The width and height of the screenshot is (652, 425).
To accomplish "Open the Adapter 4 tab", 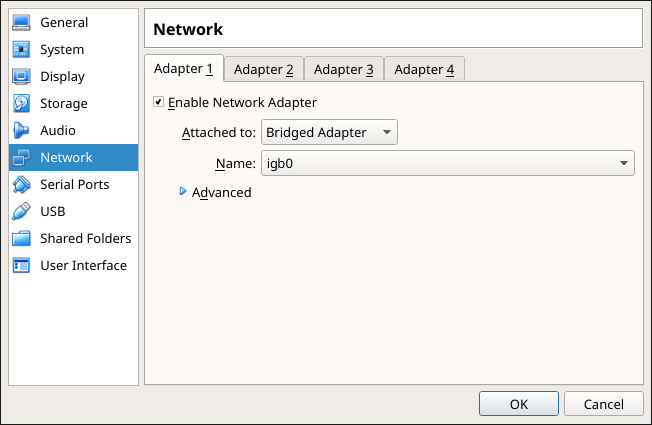I will point(424,69).
